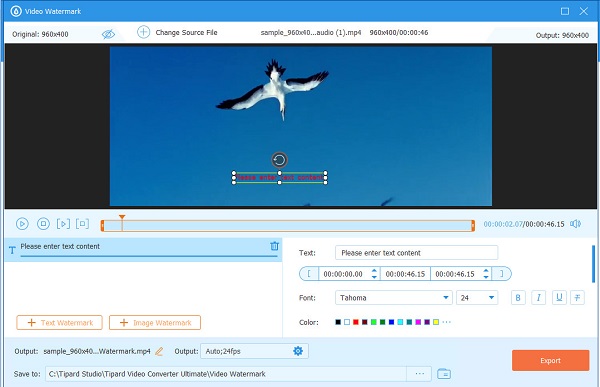
Task: Browse save path with ellipsis button
Action: point(419,374)
